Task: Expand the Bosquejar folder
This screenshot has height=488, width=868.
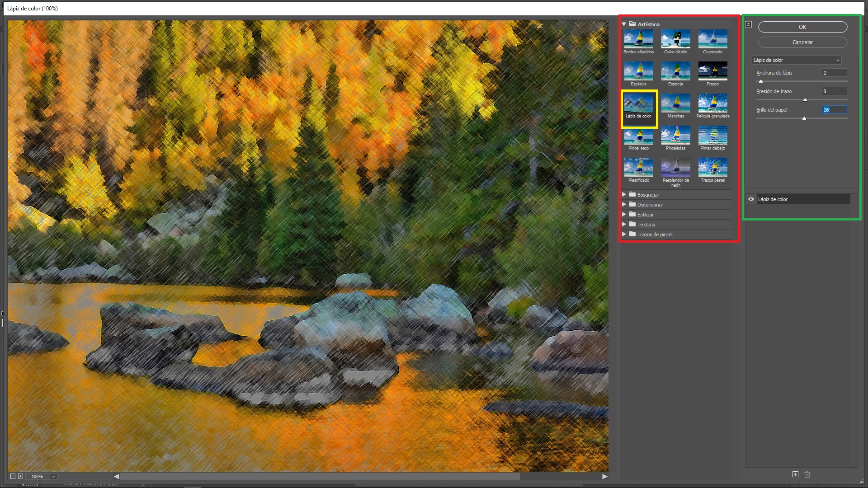Action: pos(624,195)
